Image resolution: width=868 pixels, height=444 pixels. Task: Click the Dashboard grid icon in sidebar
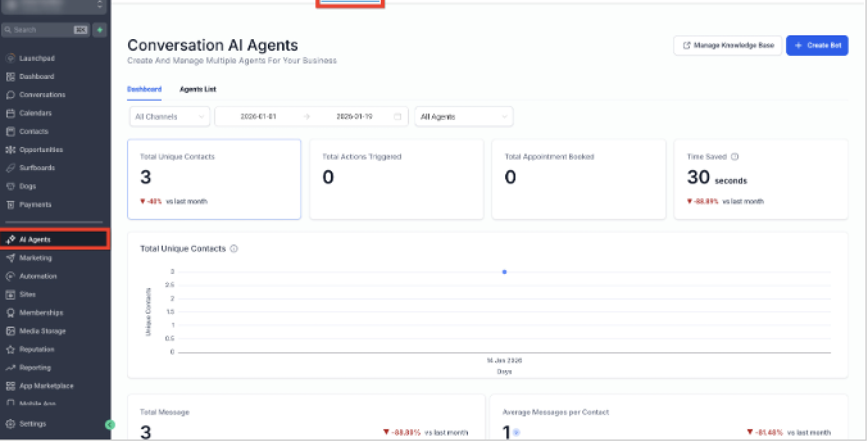click(x=10, y=76)
